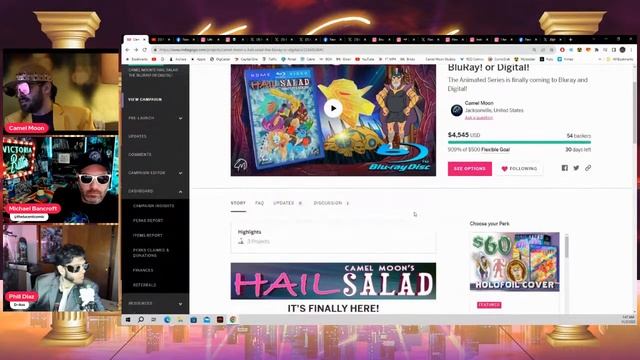This screenshot has width=640, height=360.
Task: Open Updates in the sidebar
Action: point(137,136)
